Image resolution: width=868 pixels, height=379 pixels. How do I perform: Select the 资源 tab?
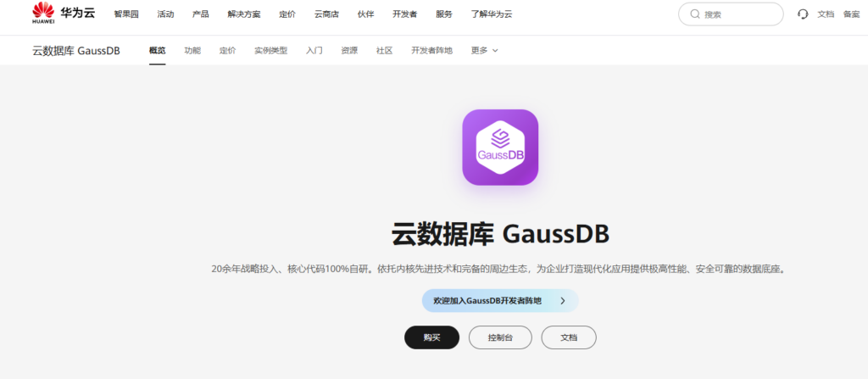[349, 50]
